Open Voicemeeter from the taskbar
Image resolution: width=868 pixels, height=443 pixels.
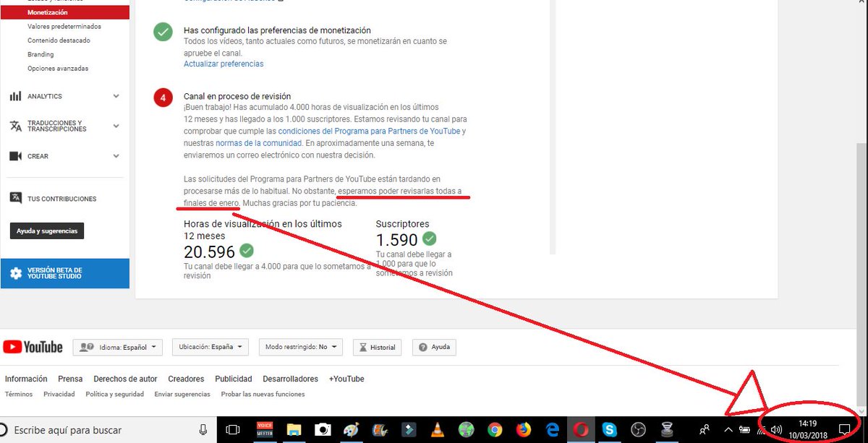[x=265, y=430]
